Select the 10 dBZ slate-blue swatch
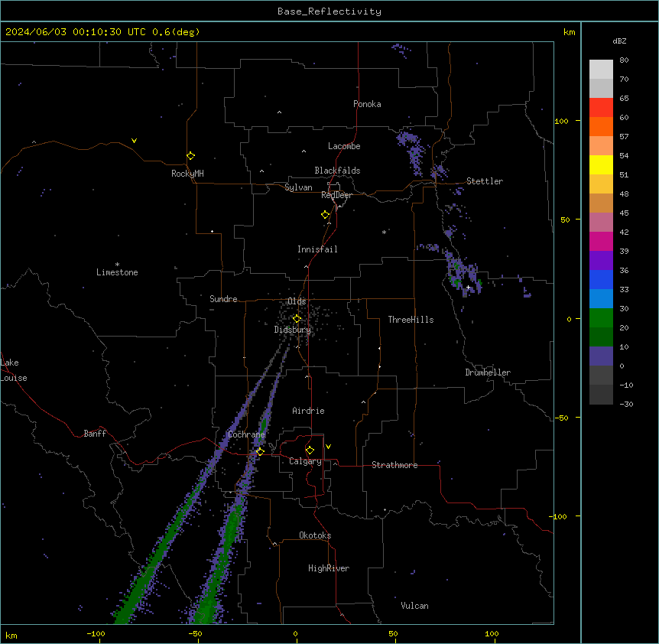 click(x=601, y=356)
